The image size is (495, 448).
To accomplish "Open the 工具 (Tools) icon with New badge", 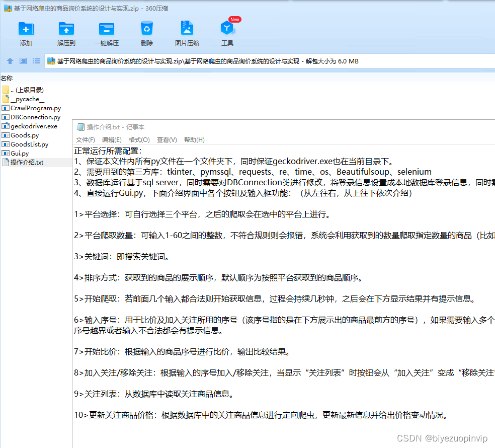I will [x=227, y=28].
